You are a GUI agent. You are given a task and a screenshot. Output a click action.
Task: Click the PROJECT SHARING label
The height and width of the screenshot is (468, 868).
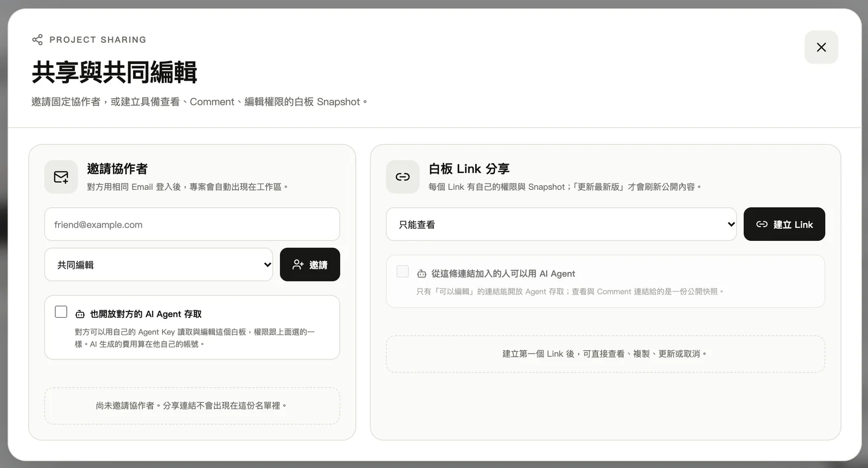click(x=98, y=40)
